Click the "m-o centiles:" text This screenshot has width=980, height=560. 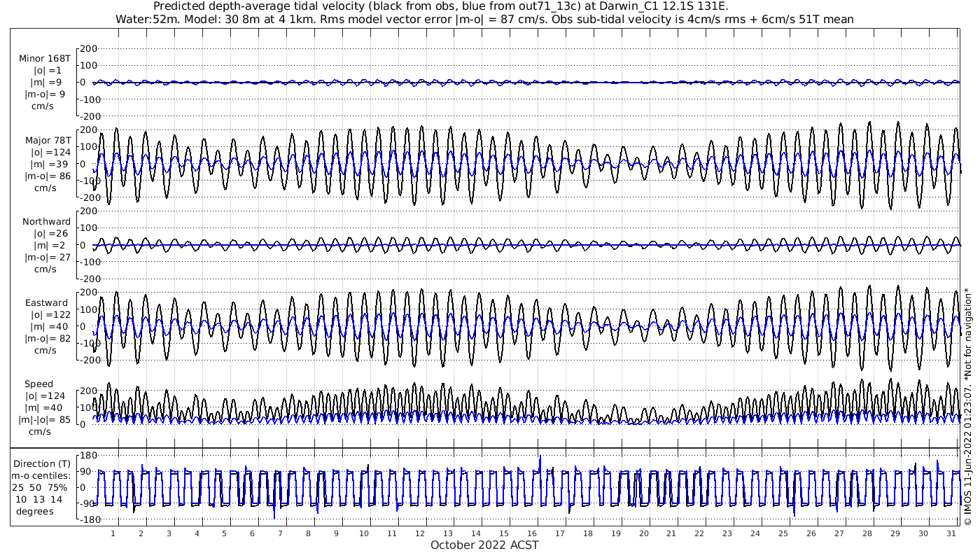pos(41,475)
